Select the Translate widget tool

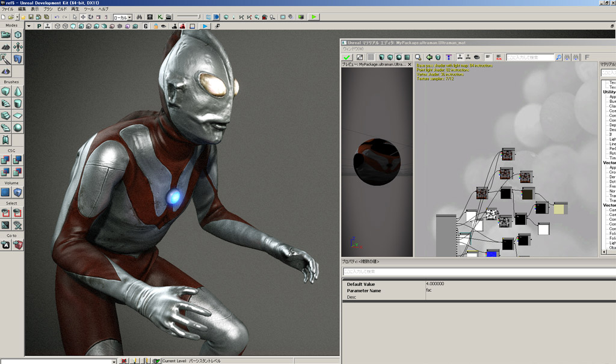point(83,17)
